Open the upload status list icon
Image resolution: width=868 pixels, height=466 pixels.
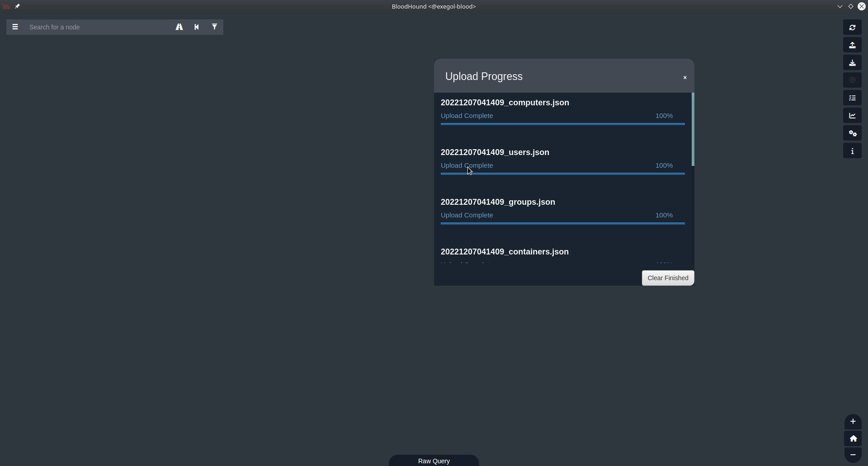click(x=852, y=98)
